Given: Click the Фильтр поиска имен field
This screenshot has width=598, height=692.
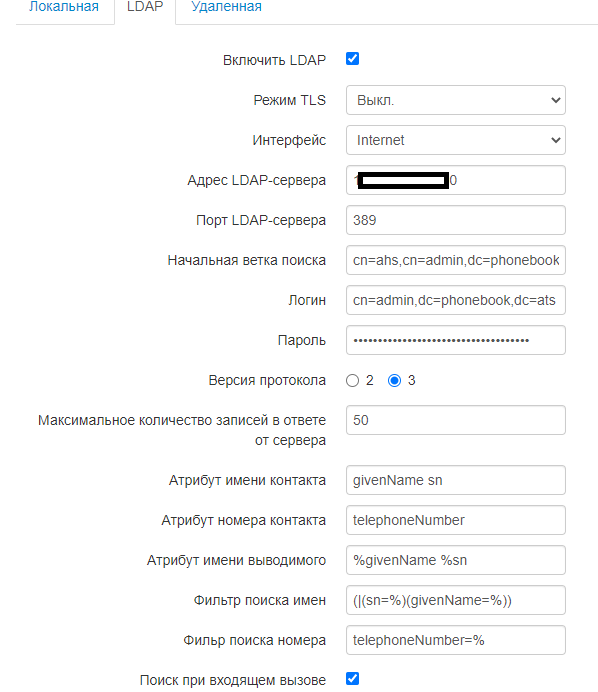Looking at the screenshot, I should (455, 600).
